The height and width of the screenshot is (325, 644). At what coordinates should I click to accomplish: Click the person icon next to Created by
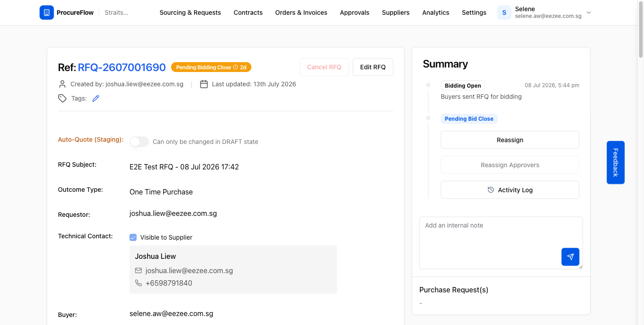(62, 84)
